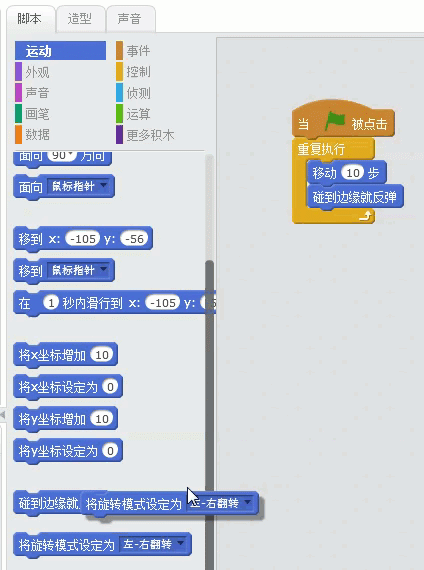This screenshot has height=570, width=424.
Task: Click the green flag icon in hat block
Action: pyautogui.click(x=335, y=121)
